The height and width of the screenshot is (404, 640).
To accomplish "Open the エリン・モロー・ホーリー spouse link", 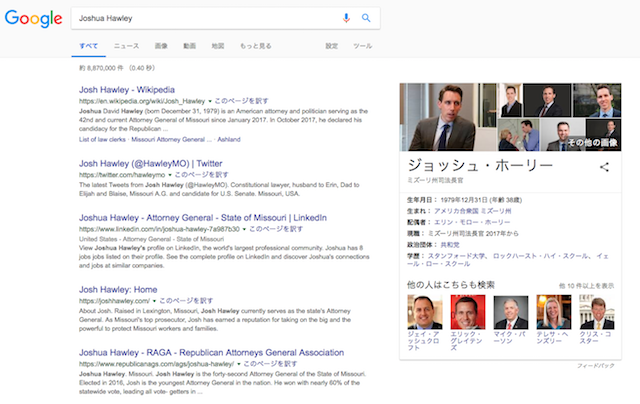I will pyautogui.click(x=472, y=222).
